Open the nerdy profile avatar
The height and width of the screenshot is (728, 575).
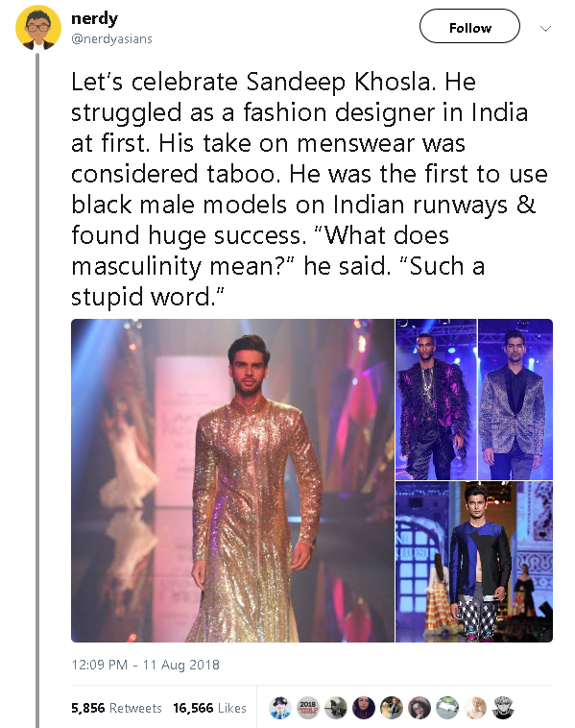click(x=38, y=28)
